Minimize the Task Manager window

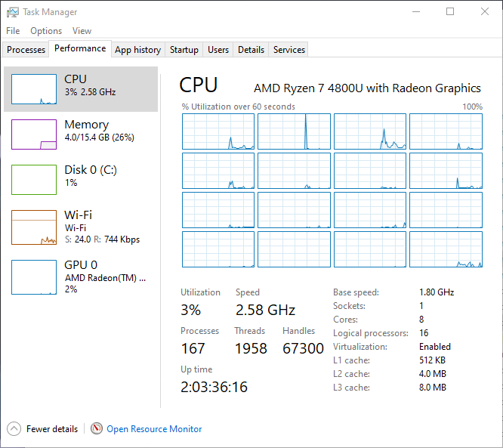pos(416,11)
